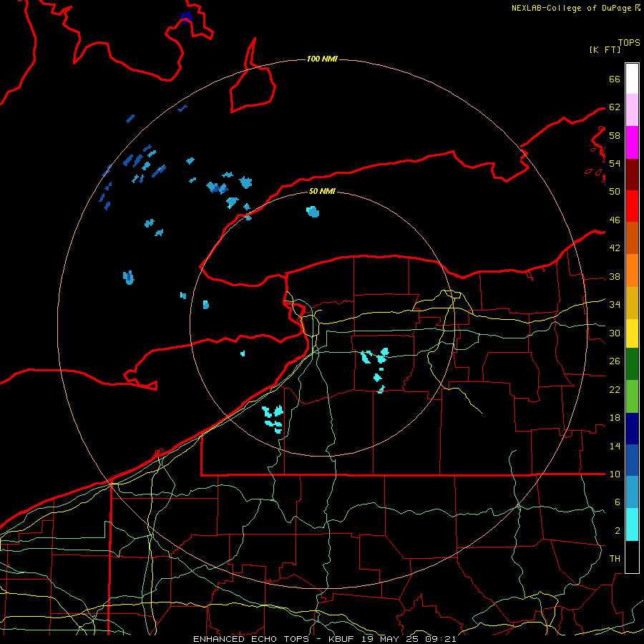
Task: Click the legend value 26
Action: coord(615,361)
